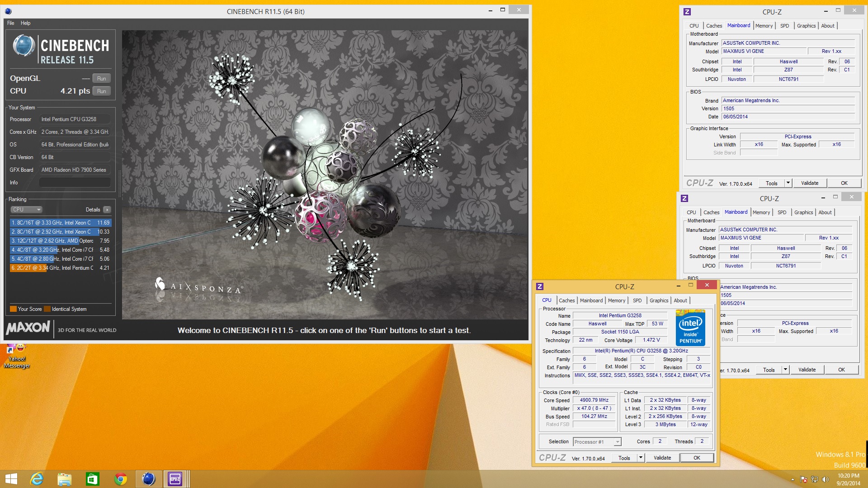Click the Core Speed 4900.79 MHz value

(x=594, y=400)
